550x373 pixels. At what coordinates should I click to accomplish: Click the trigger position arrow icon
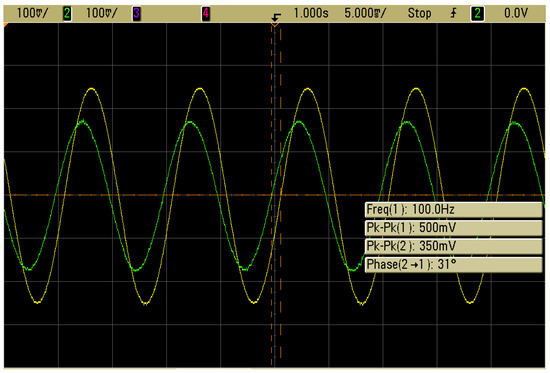(x=276, y=16)
